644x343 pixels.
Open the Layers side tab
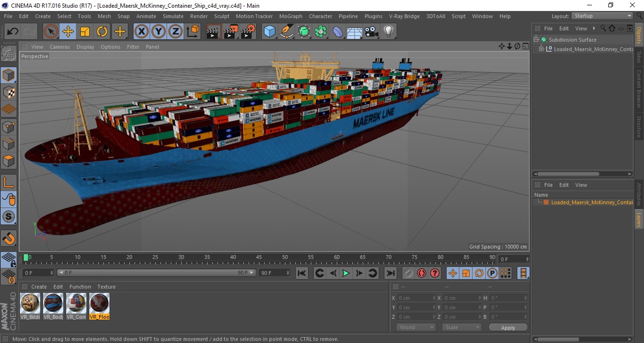639,220
